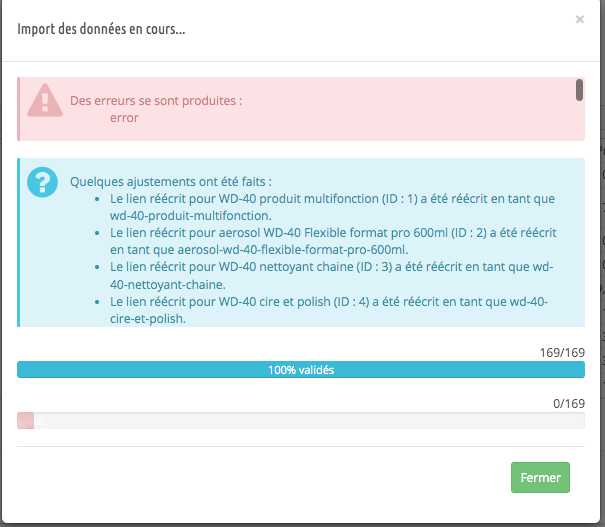Click the 0/169 counter label
The width and height of the screenshot is (605, 527).
tap(568, 402)
